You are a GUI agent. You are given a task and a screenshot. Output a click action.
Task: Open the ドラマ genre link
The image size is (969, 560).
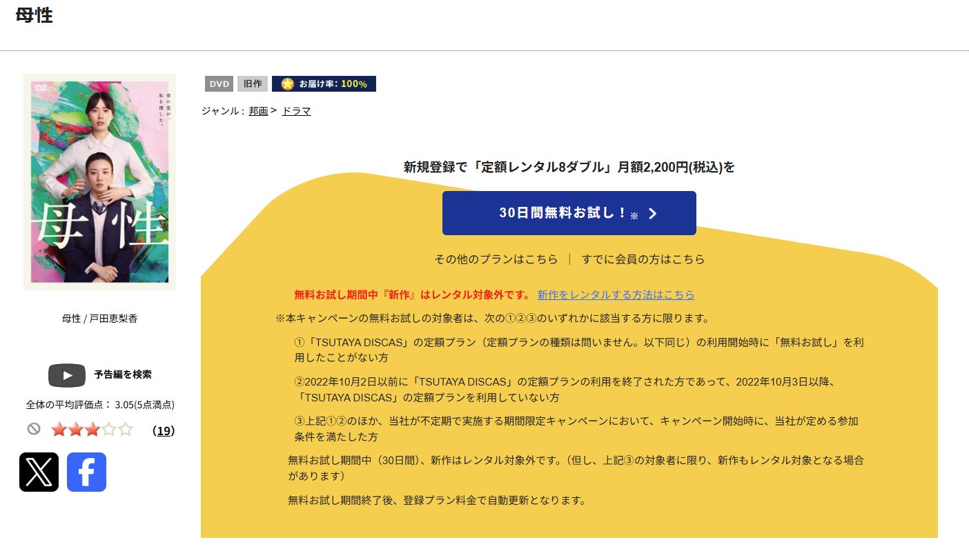coord(296,110)
